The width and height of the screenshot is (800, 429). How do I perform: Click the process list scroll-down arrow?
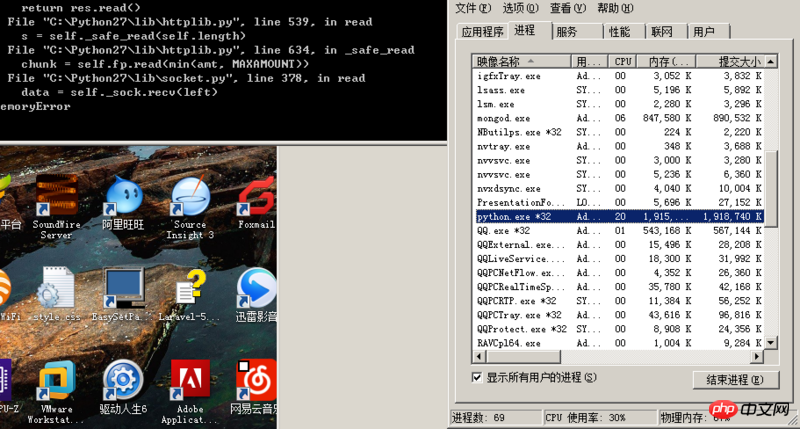tap(771, 343)
